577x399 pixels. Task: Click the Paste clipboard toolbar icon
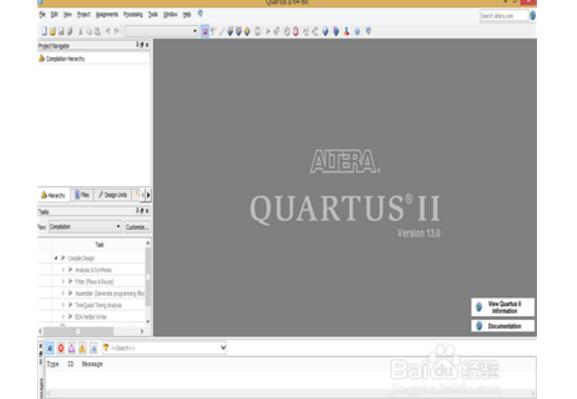tap(98, 31)
